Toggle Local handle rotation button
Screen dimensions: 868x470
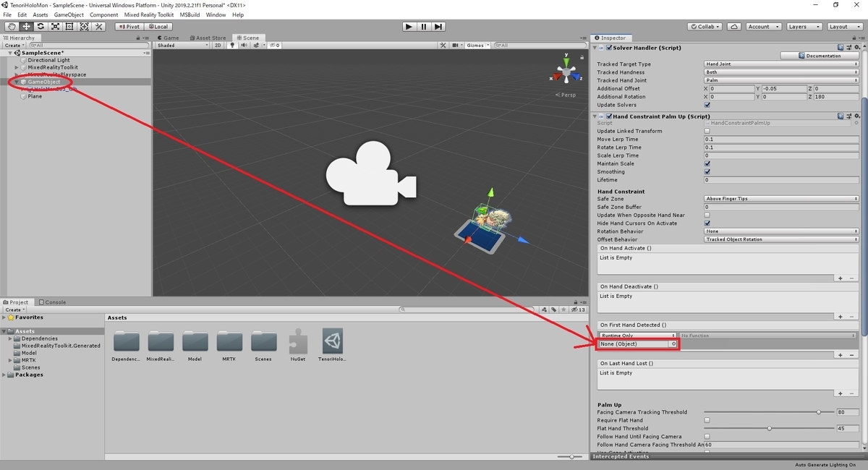pyautogui.click(x=157, y=27)
